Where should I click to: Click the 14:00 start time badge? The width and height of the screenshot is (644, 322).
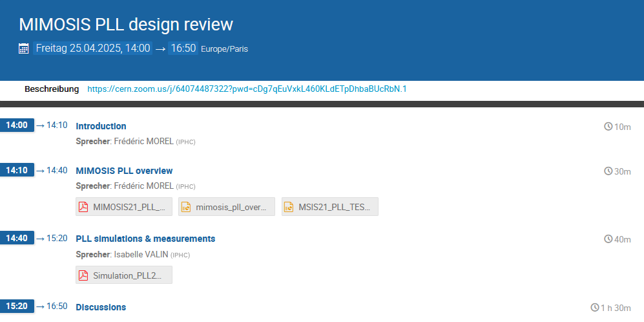[17, 125]
